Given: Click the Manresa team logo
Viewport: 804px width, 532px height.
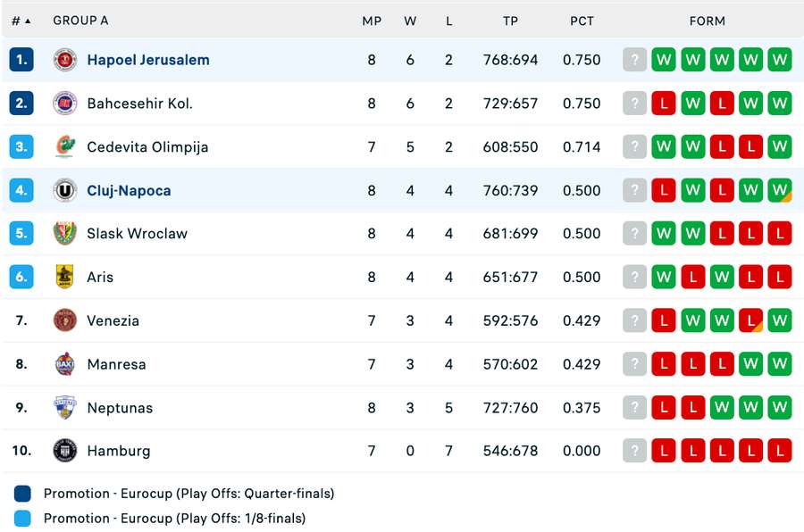Looking at the screenshot, I should pyautogui.click(x=65, y=364).
